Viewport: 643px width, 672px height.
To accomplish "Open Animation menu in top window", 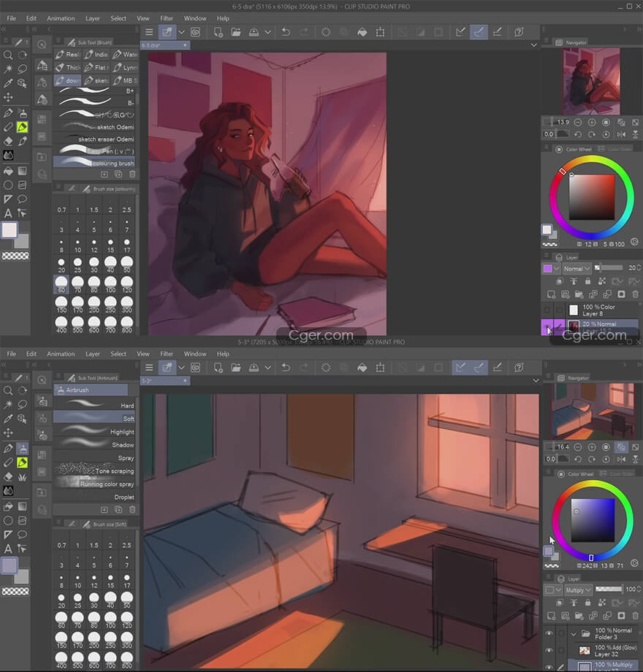I will [61, 18].
